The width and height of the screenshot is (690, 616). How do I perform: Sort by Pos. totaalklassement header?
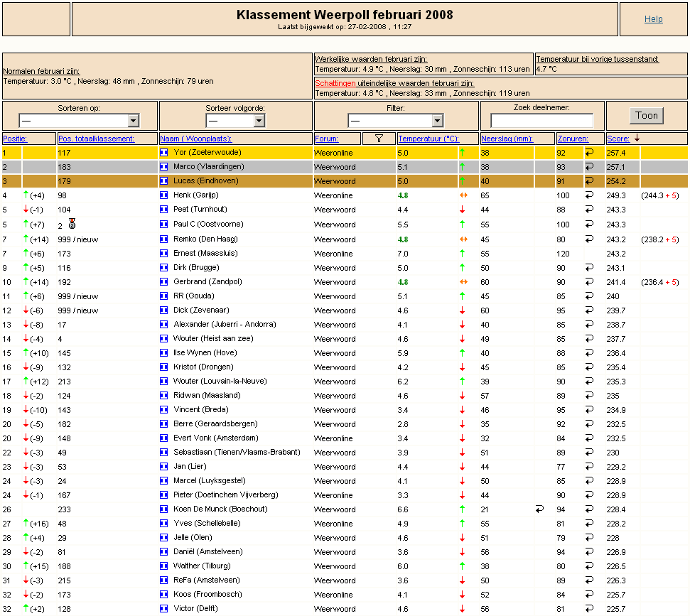coord(96,139)
